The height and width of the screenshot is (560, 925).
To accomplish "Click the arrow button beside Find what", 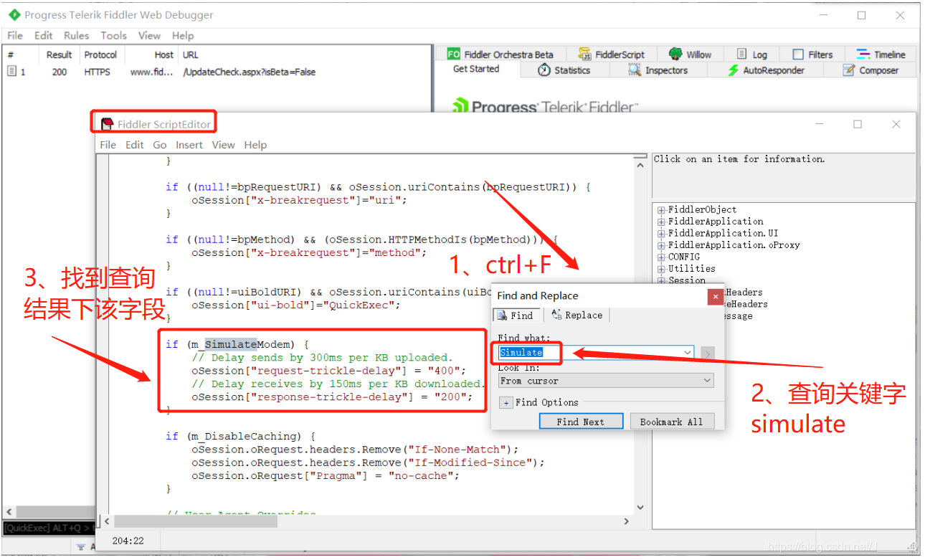I will [x=707, y=353].
